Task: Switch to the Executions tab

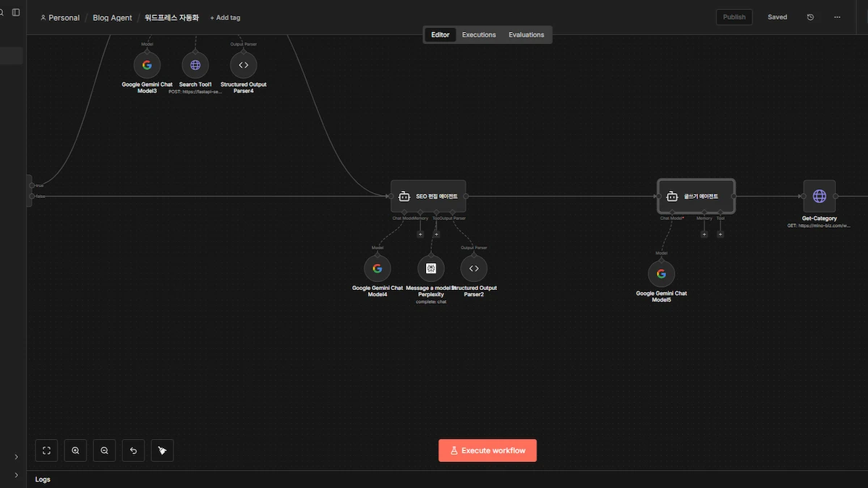Action: (x=479, y=35)
